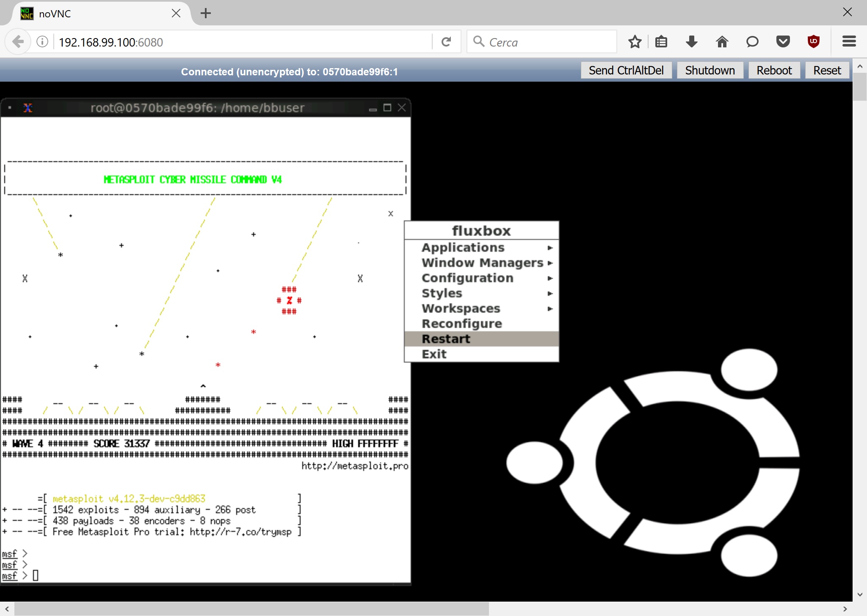Click the address bar URL field
The height and width of the screenshot is (616, 867).
coord(243,42)
